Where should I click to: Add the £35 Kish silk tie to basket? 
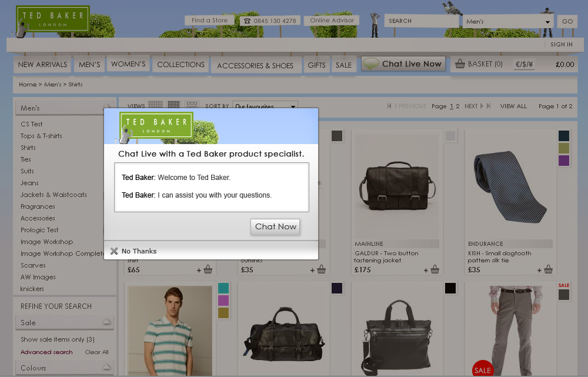(x=548, y=270)
